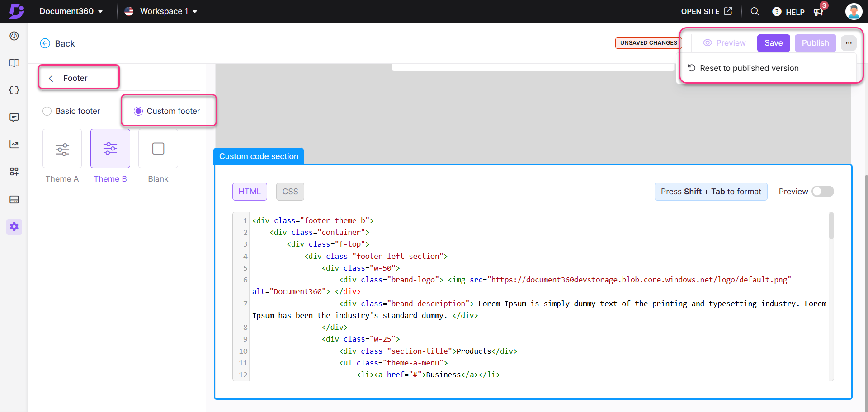The height and width of the screenshot is (412, 868).
Task: Click the "footer-left-section" code line
Action: tap(376, 256)
